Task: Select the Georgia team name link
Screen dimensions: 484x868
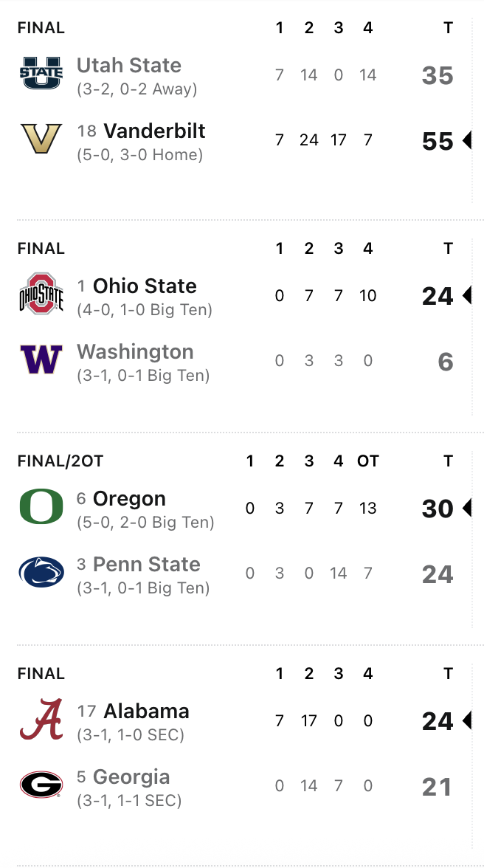Action: (131, 777)
